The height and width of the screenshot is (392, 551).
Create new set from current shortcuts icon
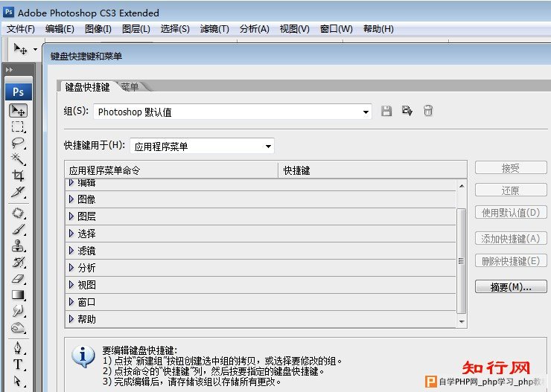(x=407, y=111)
